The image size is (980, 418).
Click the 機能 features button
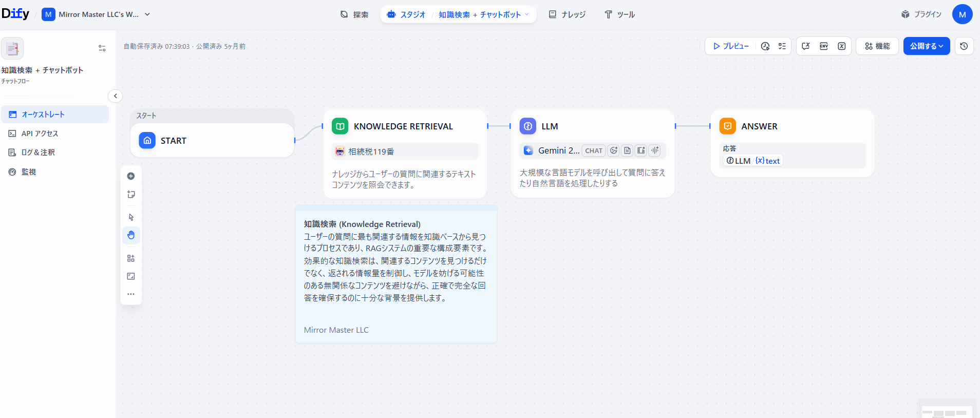[877, 46]
